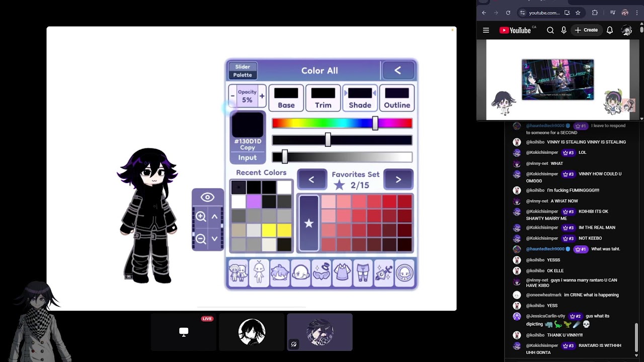The height and width of the screenshot is (362, 644).
Task: Open the mask and hat accessories icon
Action: point(321,273)
